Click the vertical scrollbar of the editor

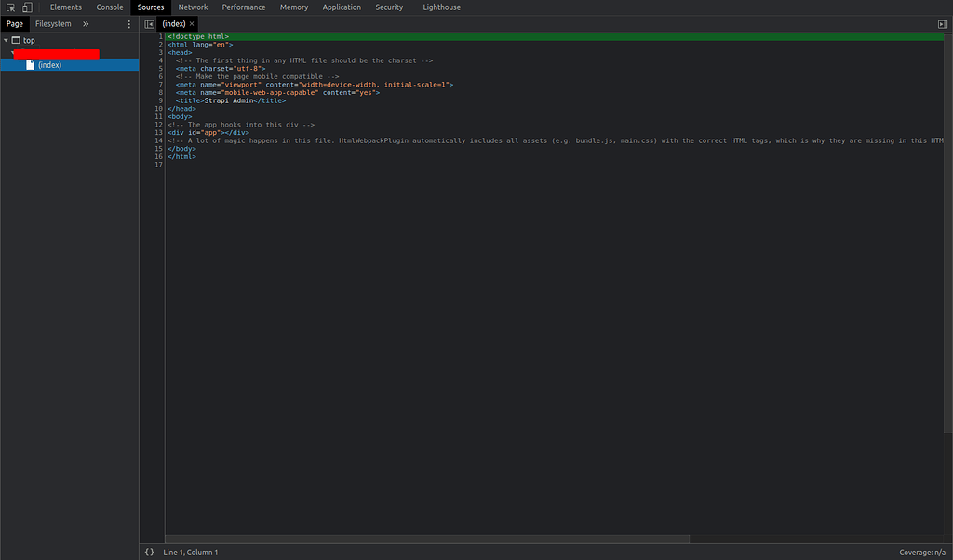(947, 233)
